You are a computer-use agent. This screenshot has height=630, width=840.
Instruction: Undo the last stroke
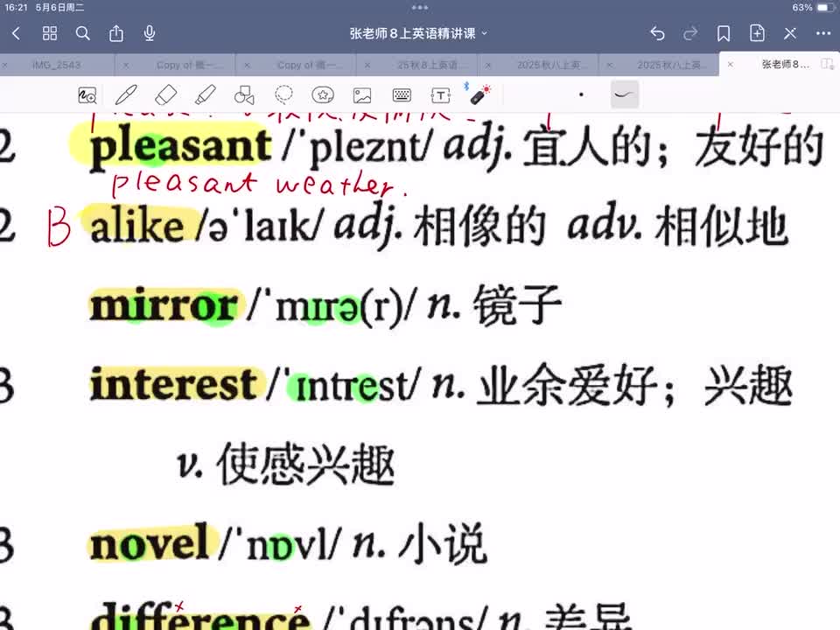coord(657,34)
